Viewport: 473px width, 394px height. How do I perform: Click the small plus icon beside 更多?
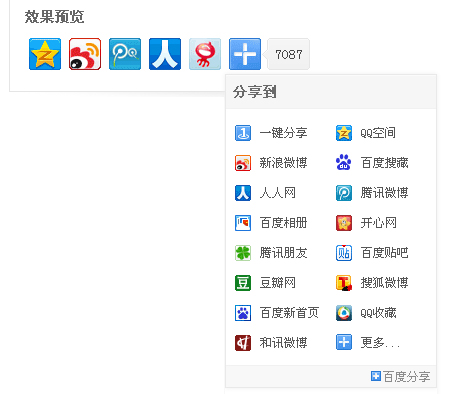coord(344,343)
